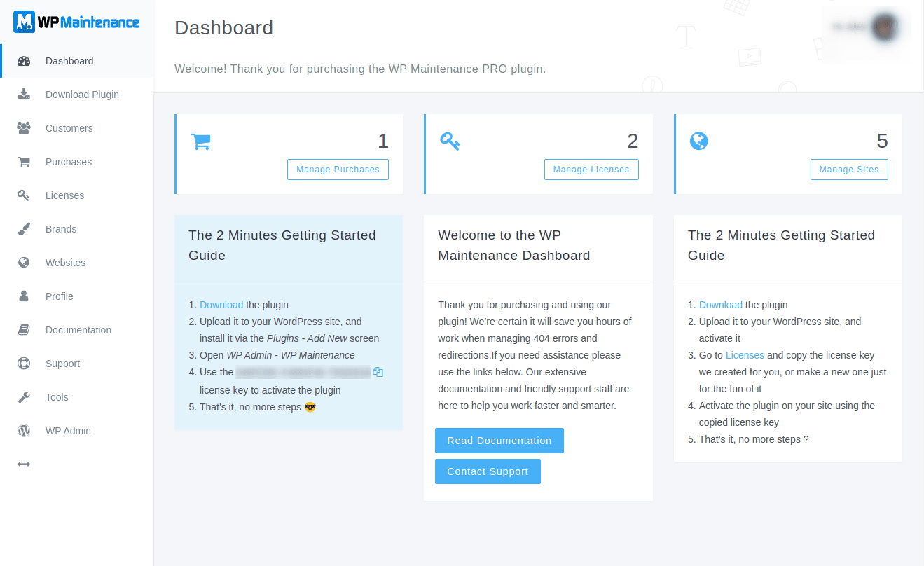924x566 pixels.
Task: Click the Profile person icon
Action: pos(24,296)
